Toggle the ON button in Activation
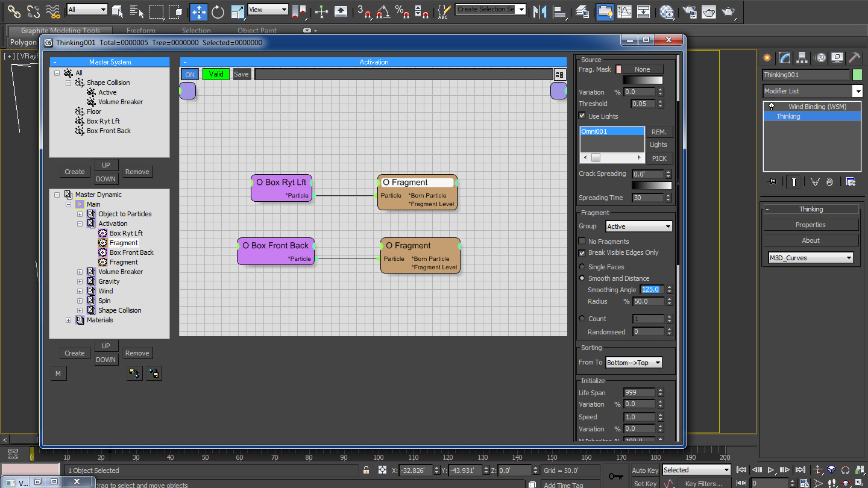The width and height of the screenshot is (868, 488). point(190,74)
